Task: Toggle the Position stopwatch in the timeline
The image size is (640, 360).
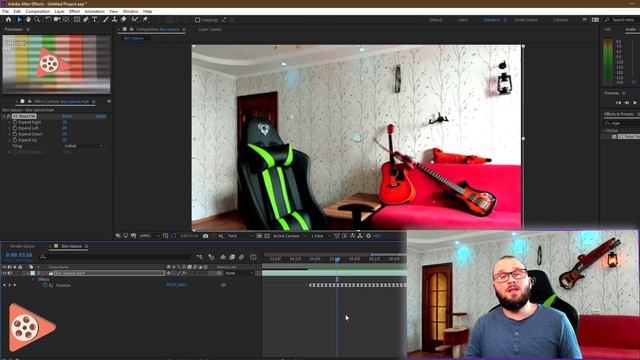Action: (45, 285)
